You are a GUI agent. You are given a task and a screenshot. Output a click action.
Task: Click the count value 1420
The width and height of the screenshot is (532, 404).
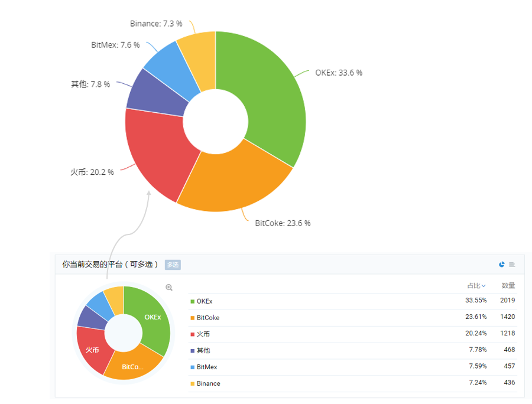pyautogui.click(x=508, y=317)
